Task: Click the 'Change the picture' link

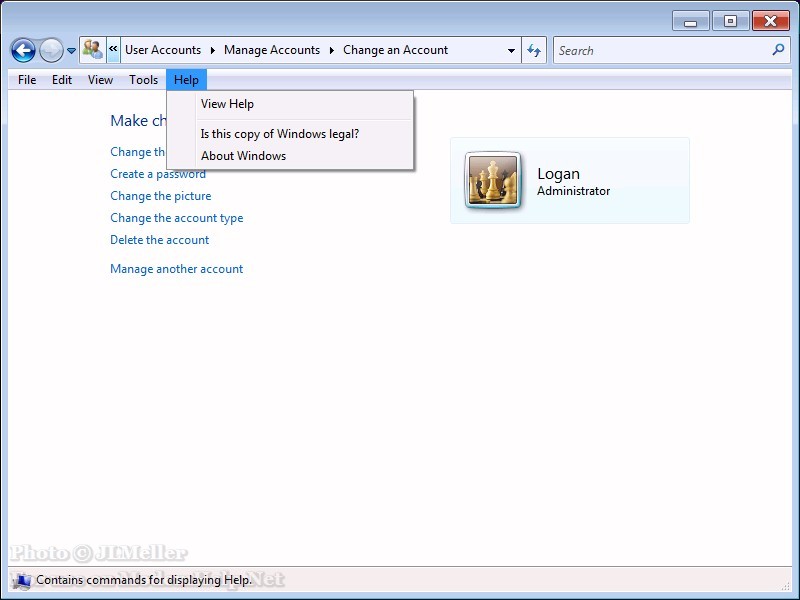Action: [160, 196]
